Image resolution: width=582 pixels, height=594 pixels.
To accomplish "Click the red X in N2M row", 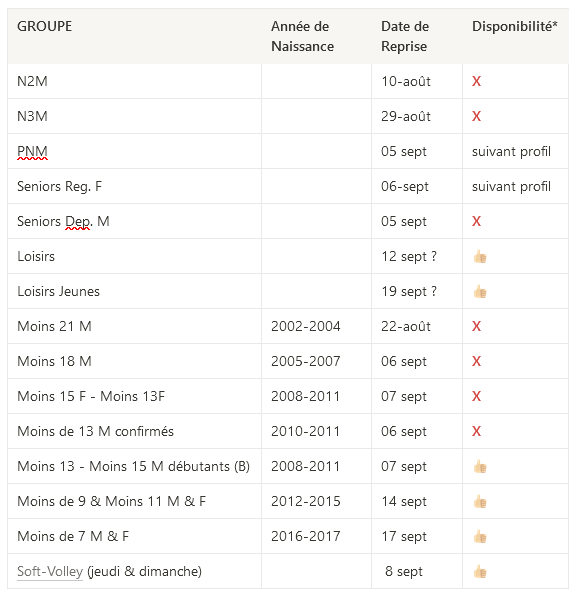I will (476, 81).
